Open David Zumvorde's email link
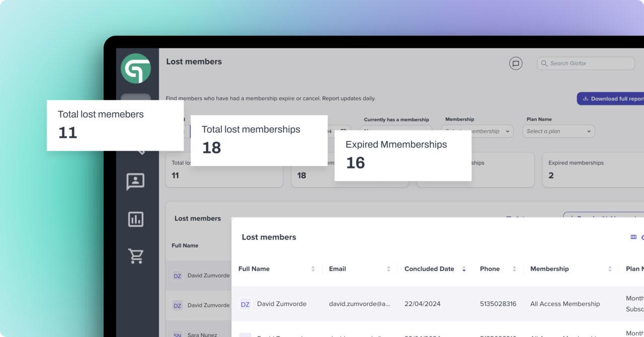Viewport: 644px width, 337px height. pyautogui.click(x=360, y=304)
